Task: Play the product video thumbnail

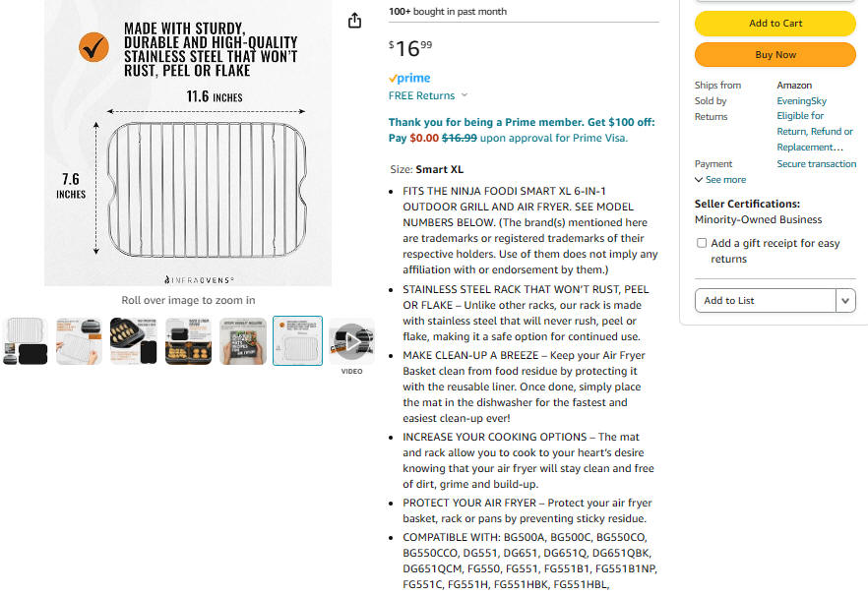Action: 352,341
